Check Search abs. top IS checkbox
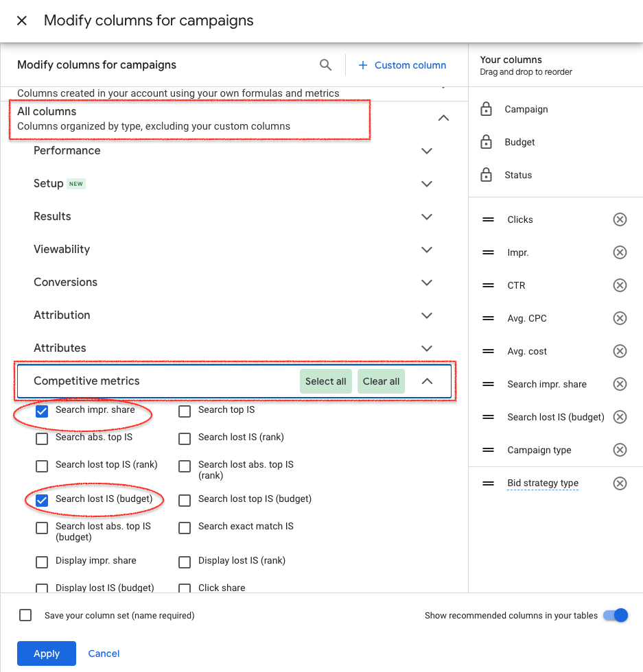The width and height of the screenshot is (643, 672). tap(42, 439)
